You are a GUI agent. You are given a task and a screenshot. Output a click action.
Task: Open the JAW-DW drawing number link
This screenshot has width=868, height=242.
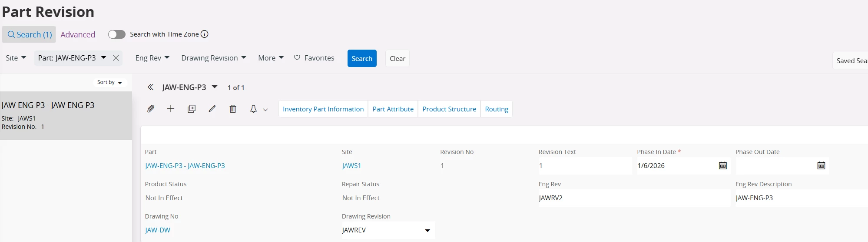(x=158, y=230)
